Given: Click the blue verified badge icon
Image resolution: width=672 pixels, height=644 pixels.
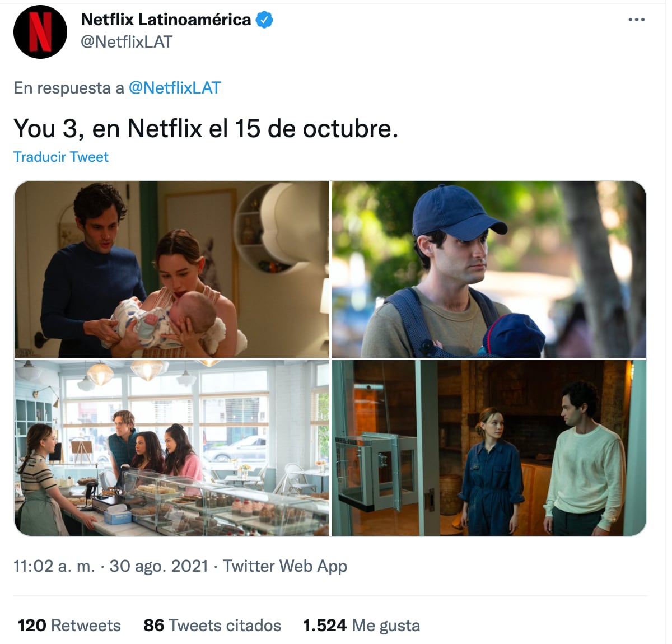Looking at the screenshot, I should point(264,20).
